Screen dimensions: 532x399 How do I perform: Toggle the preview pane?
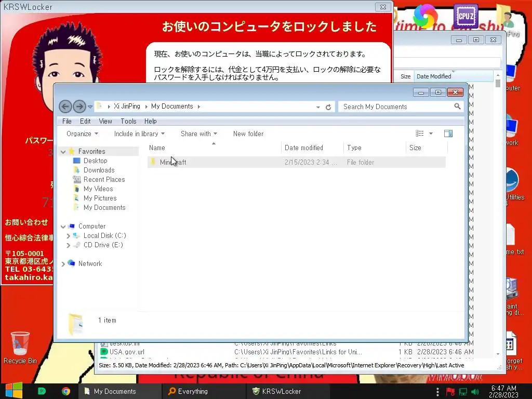coord(448,134)
